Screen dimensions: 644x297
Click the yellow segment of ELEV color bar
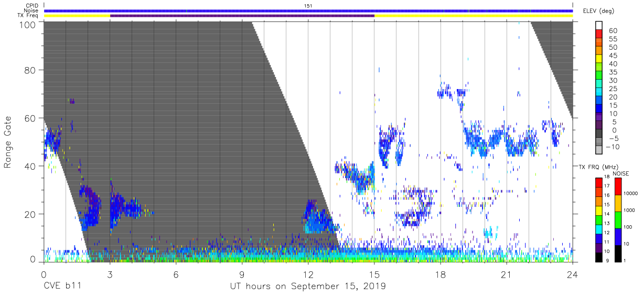[600, 60]
